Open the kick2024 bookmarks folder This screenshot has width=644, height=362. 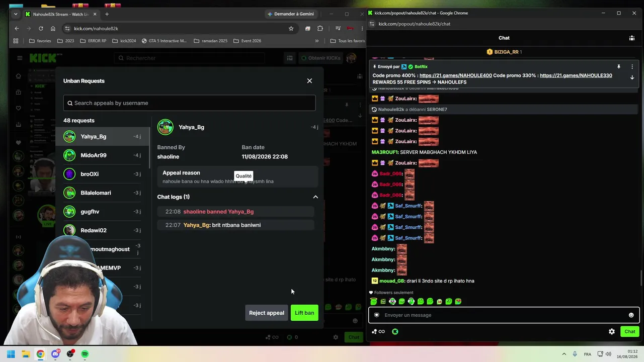point(124,41)
